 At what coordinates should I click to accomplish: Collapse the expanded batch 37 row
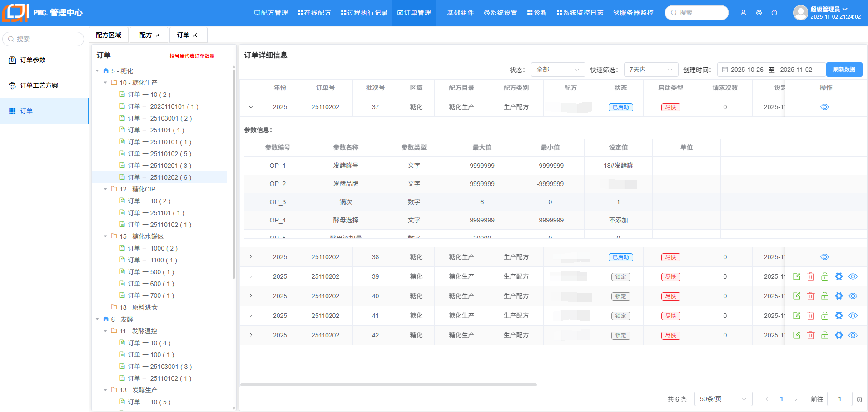pyautogui.click(x=251, y=107)
